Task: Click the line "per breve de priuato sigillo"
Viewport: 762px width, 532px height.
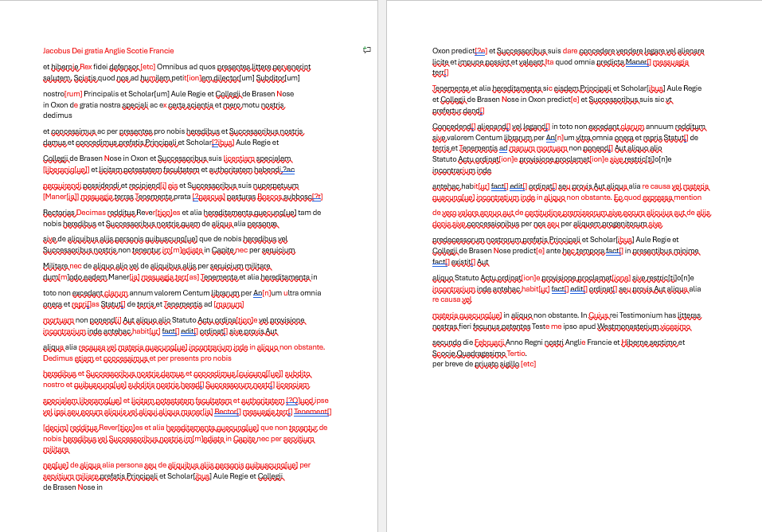Action: pos(476,364)
